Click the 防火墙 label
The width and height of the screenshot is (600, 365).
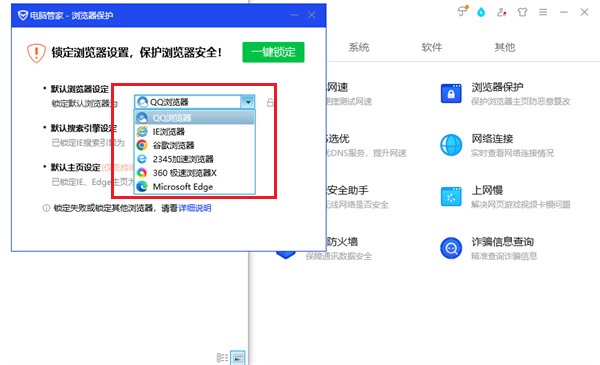point(342,242)
